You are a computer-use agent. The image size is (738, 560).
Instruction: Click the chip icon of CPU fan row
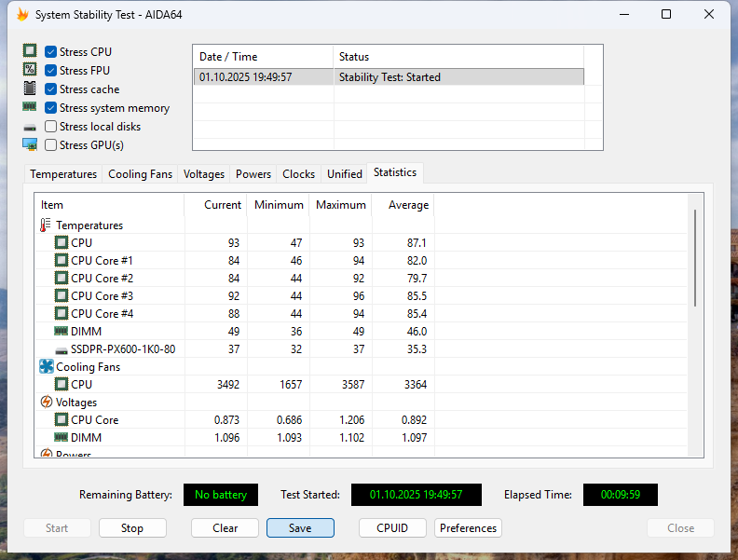61,385
